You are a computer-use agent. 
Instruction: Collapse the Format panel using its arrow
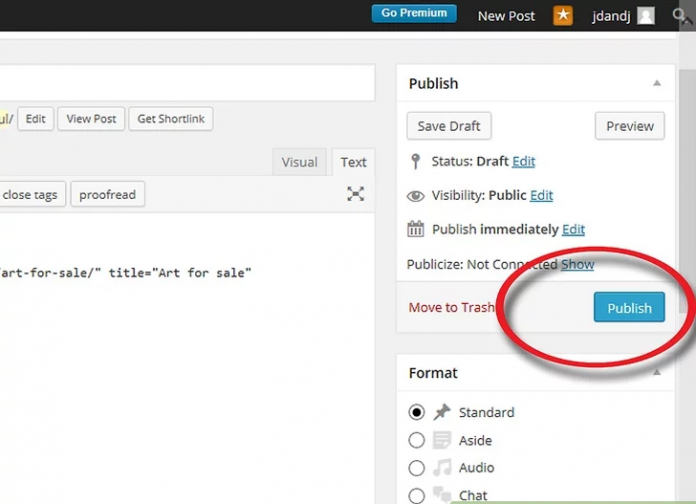pos(657,373)
